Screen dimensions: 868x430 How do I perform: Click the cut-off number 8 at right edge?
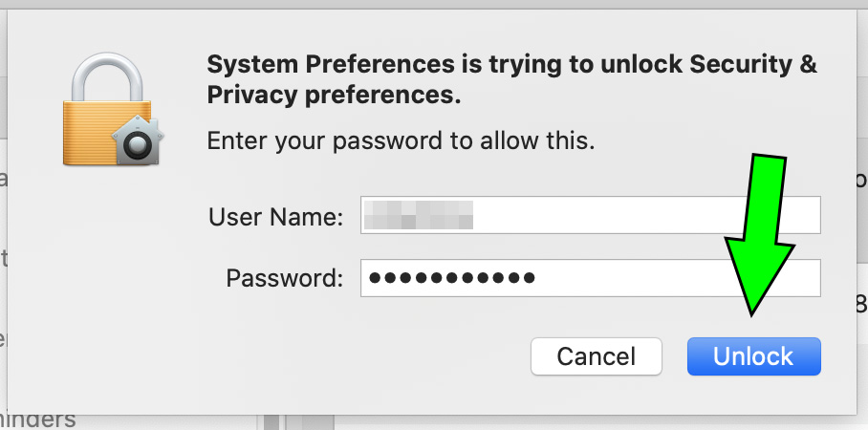tap(861, 304)
